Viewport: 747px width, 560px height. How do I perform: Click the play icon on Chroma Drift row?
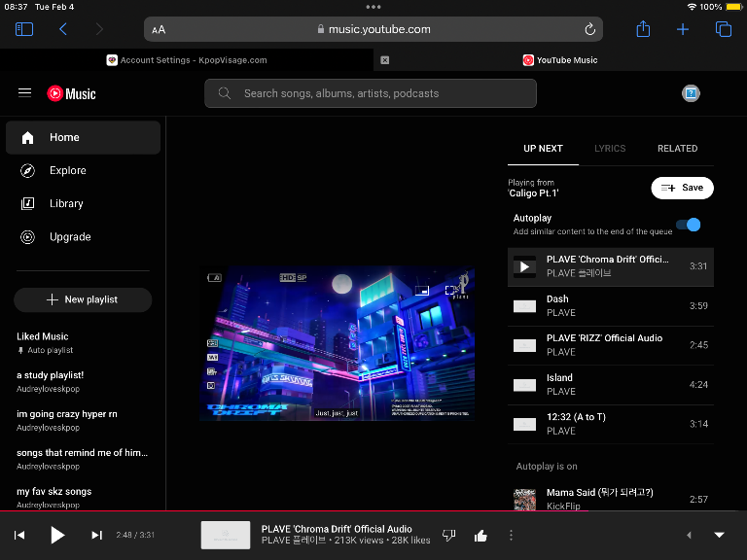(524, 266)
